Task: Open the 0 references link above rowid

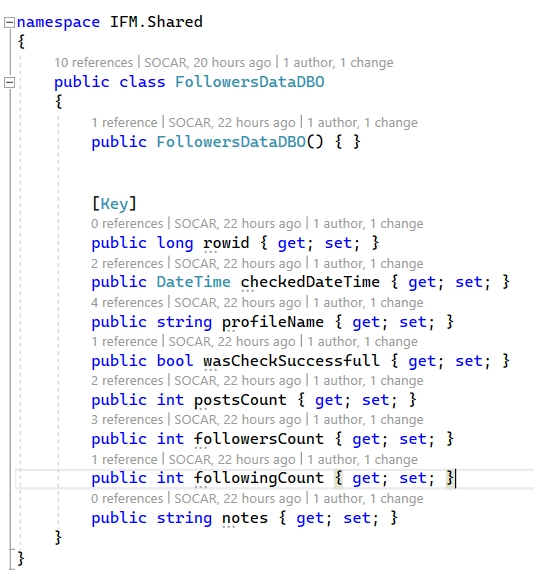Action: 127,223
